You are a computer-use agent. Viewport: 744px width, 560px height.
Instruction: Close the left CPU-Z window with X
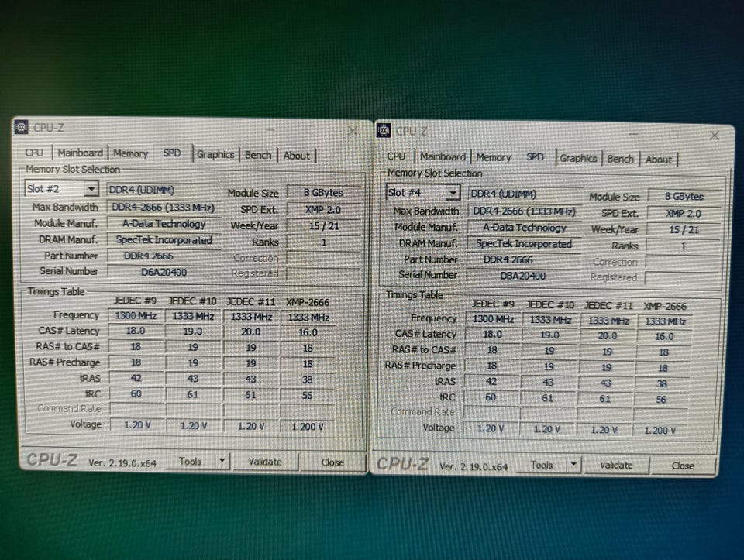coord(353,130)
